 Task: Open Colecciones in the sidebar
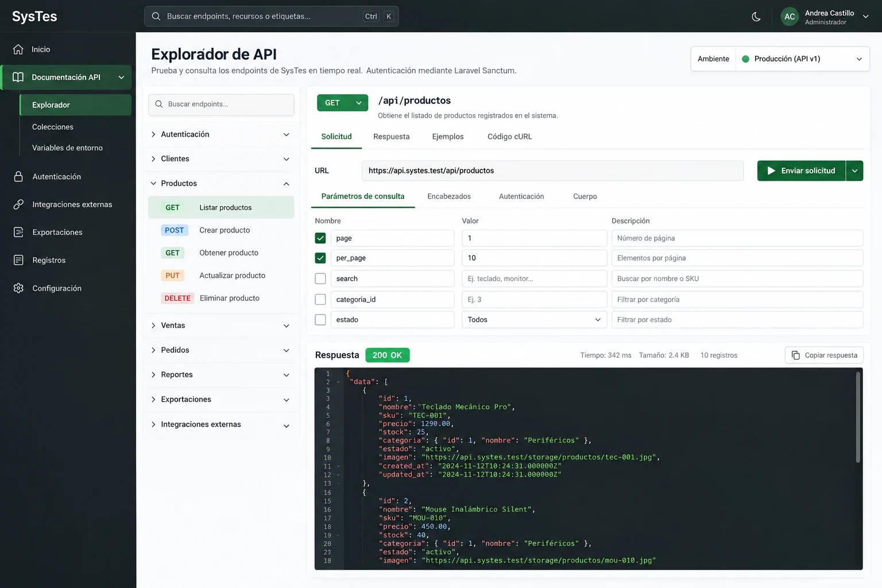click(53, 127)
